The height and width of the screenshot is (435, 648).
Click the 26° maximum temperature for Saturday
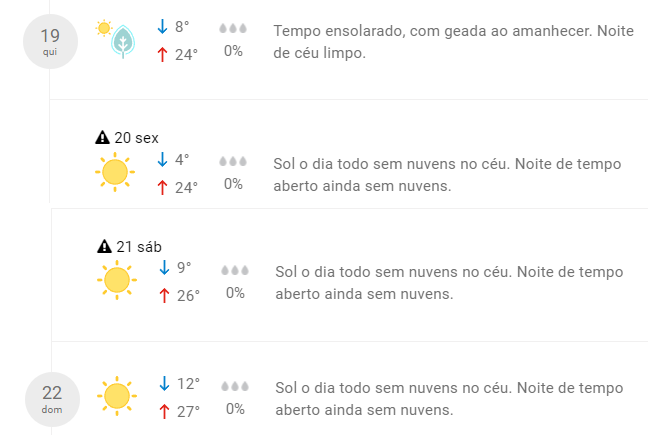(x=188, y=295)
